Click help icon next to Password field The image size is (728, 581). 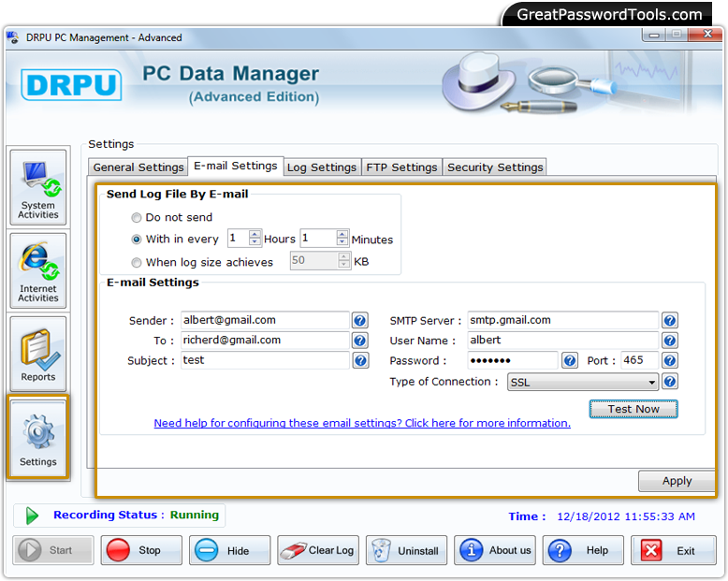coord(570,360)
